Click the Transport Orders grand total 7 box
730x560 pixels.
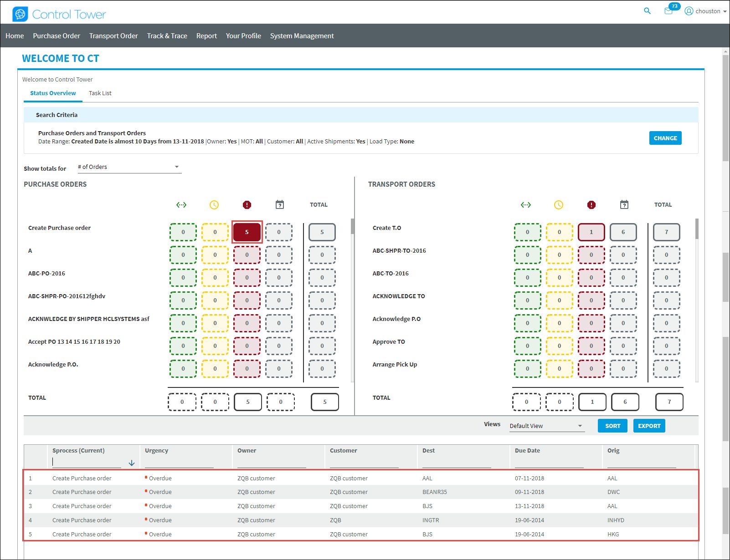click(x=669, y=402)
